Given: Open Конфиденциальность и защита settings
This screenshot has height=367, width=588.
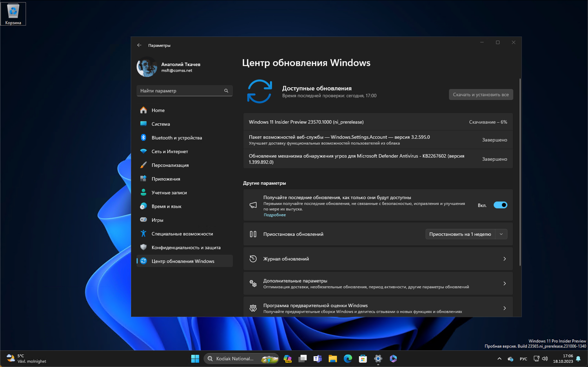Looking at the screenshot, I should point(186,247).
